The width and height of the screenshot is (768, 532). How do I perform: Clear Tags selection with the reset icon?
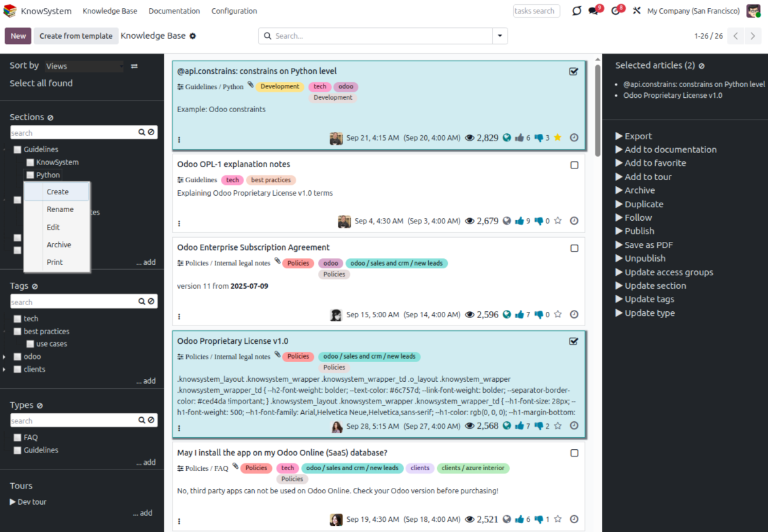coord(35,286)
